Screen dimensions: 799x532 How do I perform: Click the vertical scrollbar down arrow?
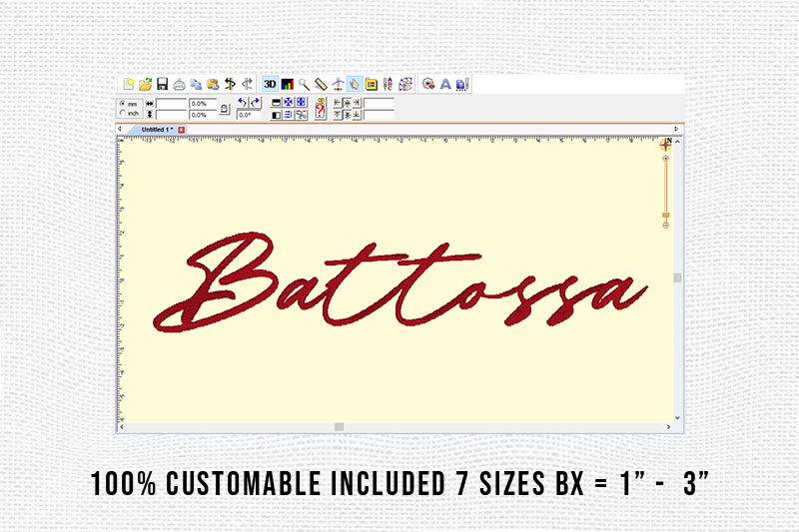pyautogui.click(x=677, y=418)
